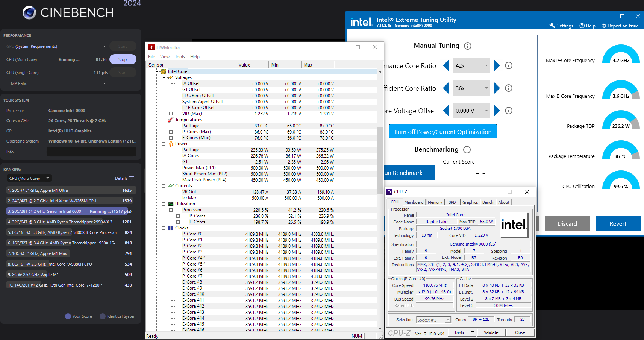644x340 pixels.
Task: Expand the VID (Max) tree node
Action: (x=171, y=114)
